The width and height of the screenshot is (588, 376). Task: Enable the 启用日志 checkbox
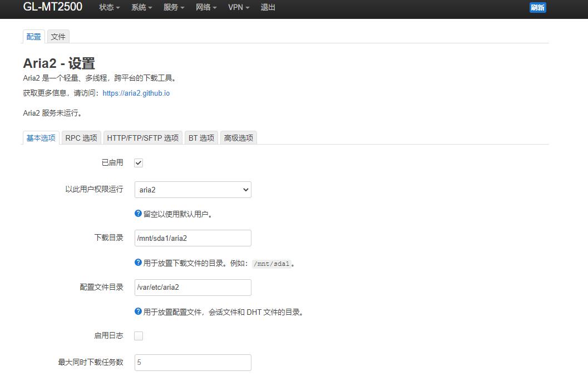tap(138, 335)
